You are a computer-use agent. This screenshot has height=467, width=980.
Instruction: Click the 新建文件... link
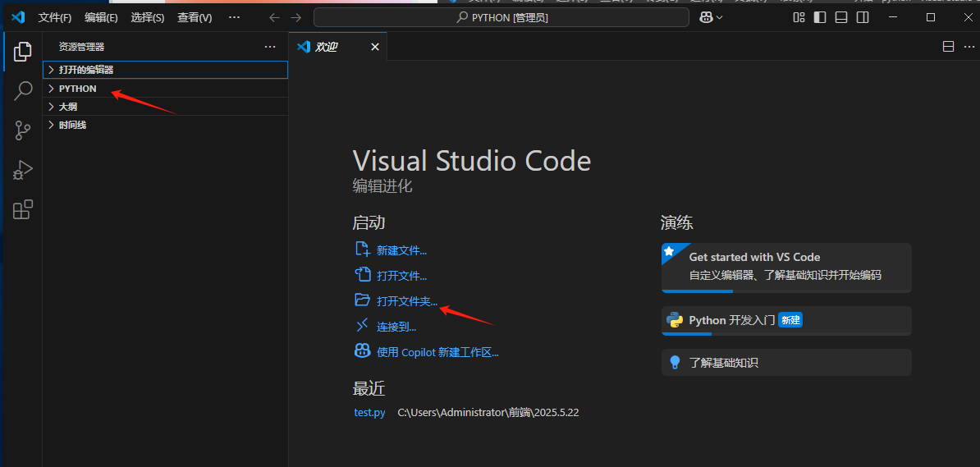(402, 250)
